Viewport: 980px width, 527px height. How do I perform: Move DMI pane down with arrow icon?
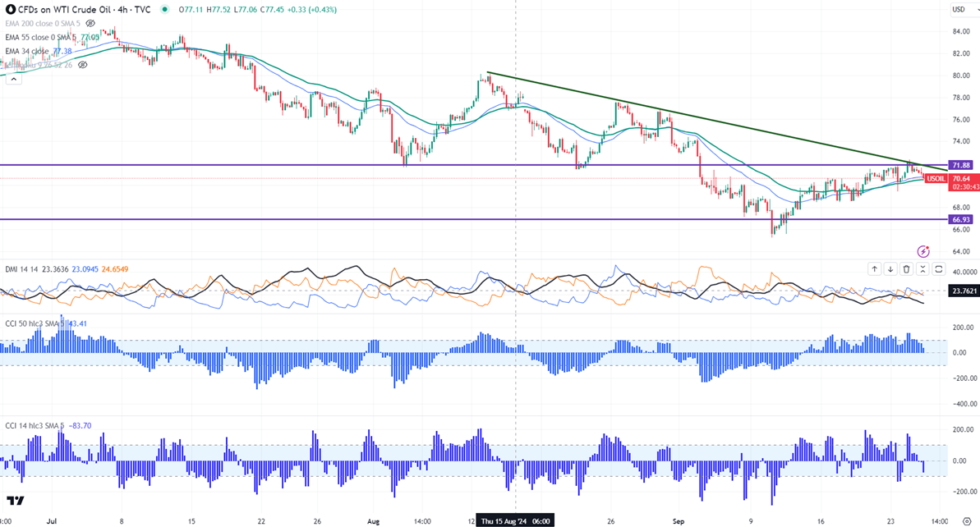click(x=890, y=269)
